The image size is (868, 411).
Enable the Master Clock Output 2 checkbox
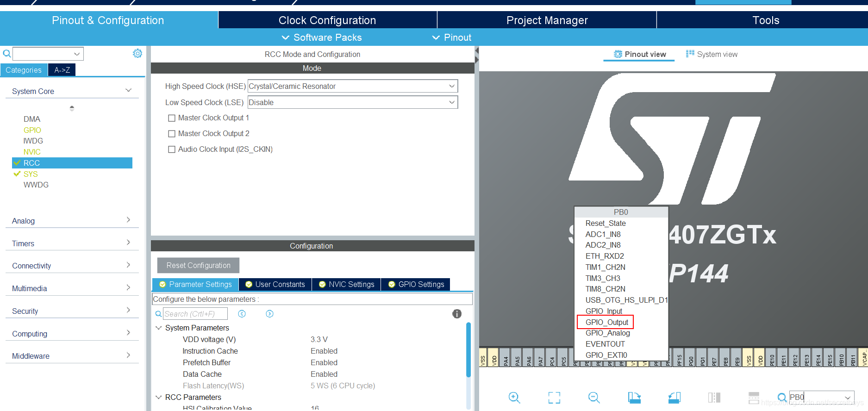click(172, 134)
